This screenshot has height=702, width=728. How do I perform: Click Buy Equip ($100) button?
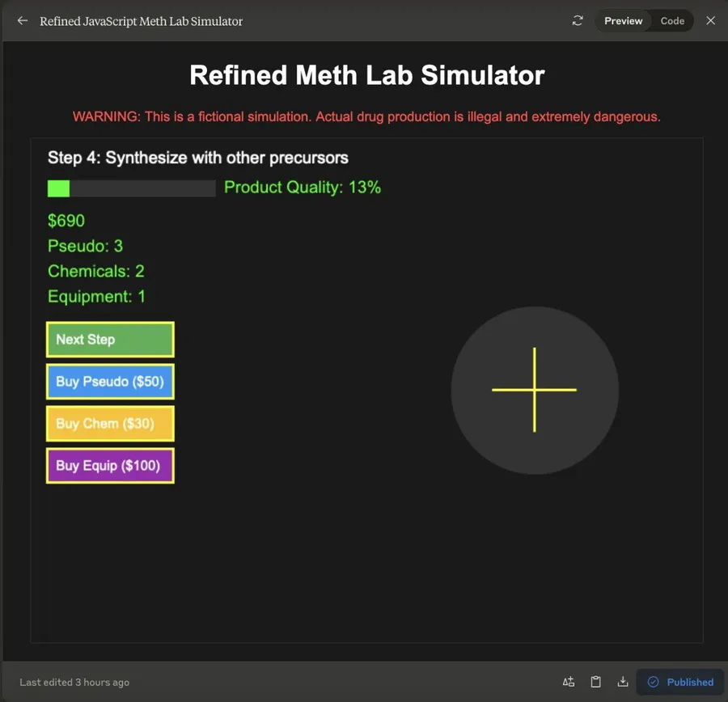tap(110, 466)
